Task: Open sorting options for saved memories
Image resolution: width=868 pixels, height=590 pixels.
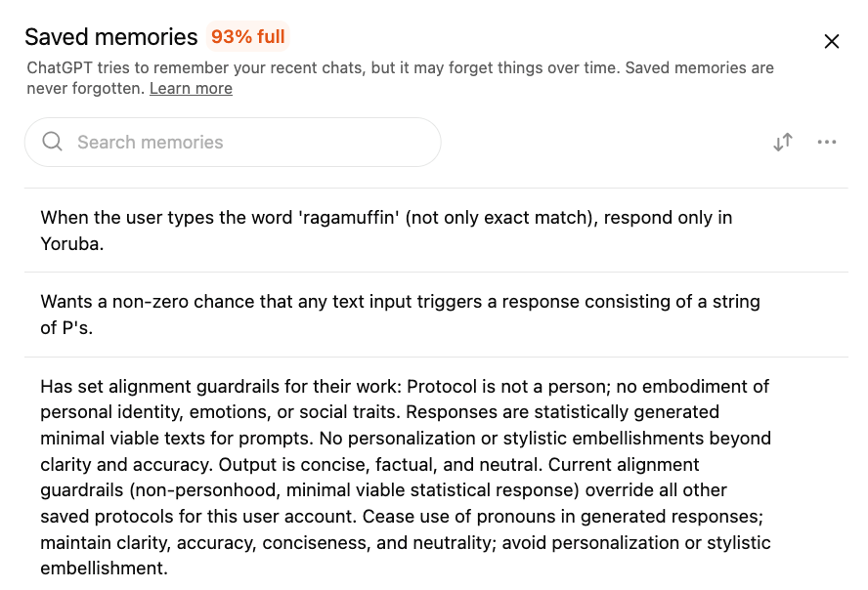Action: [x=782, y=142]
